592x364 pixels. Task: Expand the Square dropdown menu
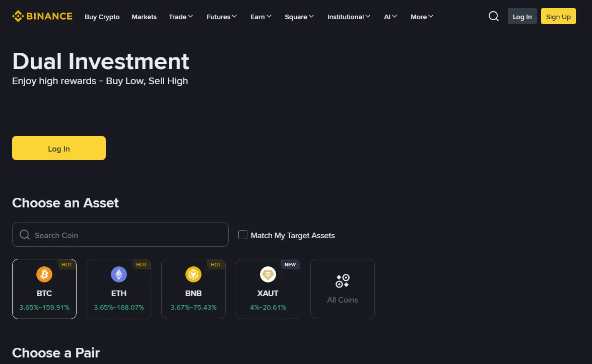tap(299, 17)
